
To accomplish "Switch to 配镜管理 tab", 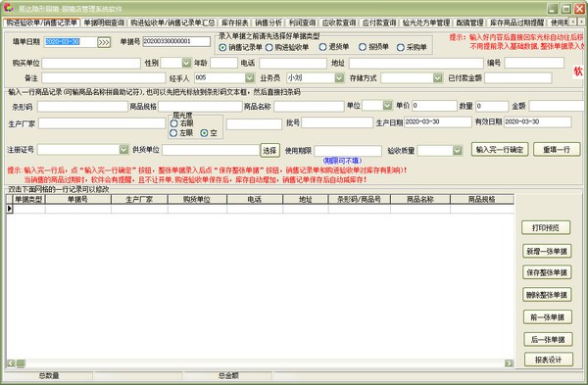I will coord(469,23).
